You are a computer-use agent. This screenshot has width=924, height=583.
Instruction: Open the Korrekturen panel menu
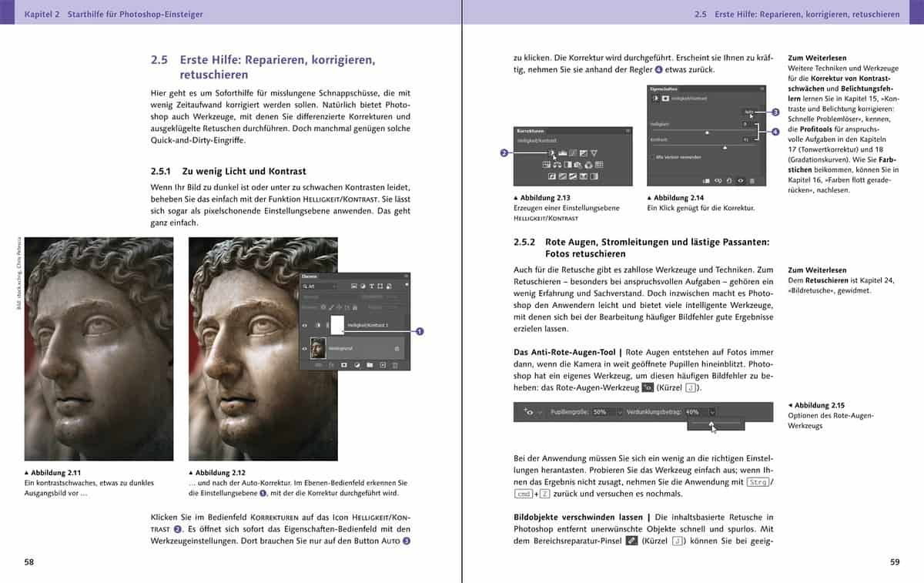click(628, 131)
